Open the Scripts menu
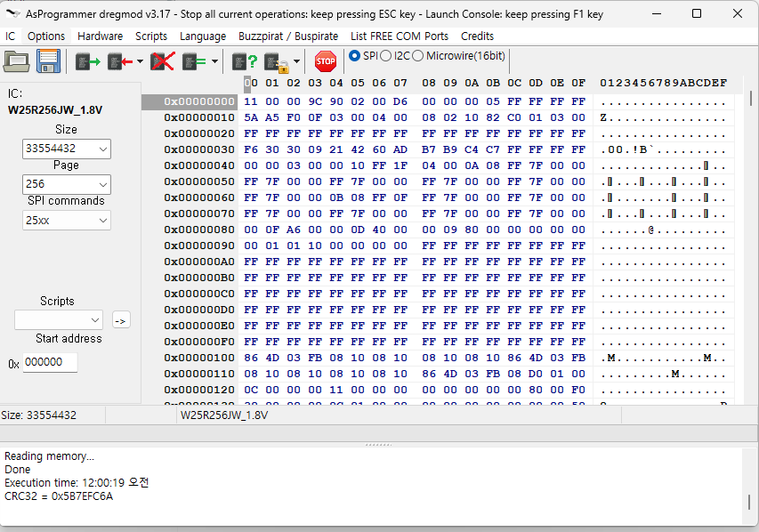Screen dimensions: 759x532 click(151, 36)
